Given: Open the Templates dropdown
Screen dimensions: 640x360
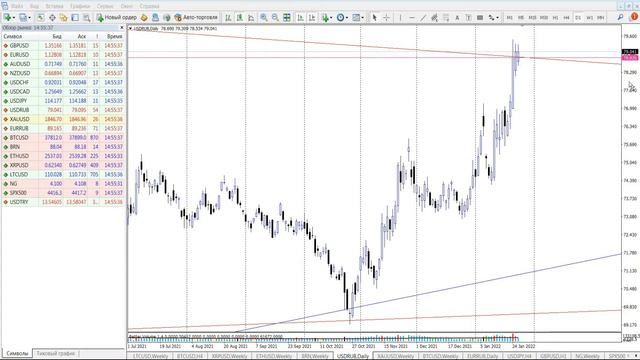Looking at the screenshot, I should coord(358,18).
